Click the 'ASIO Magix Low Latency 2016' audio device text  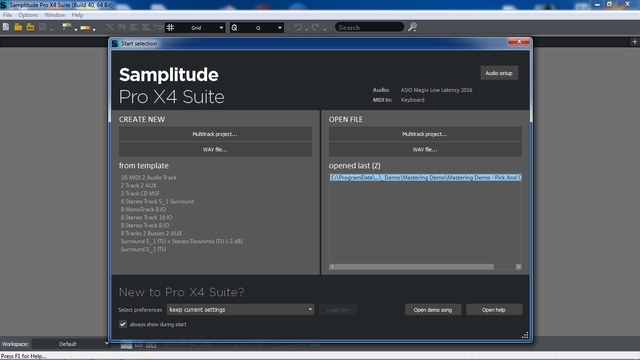pyautogui.click(x=436, y=90)
